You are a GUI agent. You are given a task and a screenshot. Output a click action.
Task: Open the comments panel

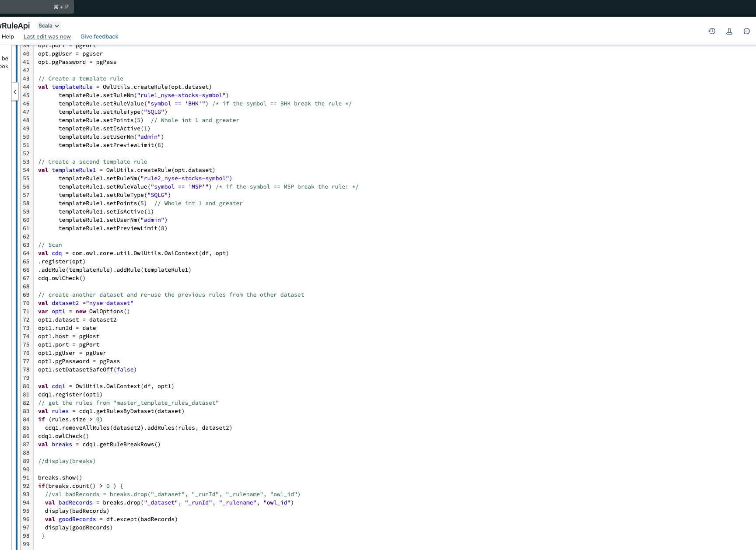coord(747,31)
